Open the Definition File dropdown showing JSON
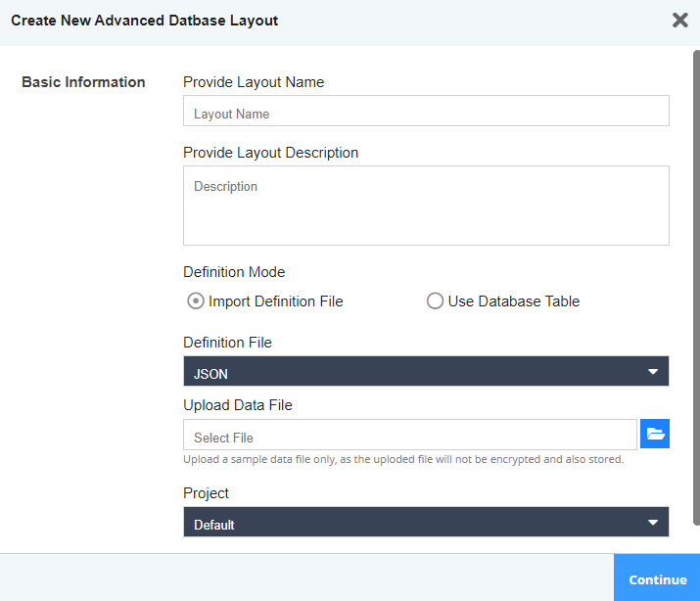 (426, 372)
